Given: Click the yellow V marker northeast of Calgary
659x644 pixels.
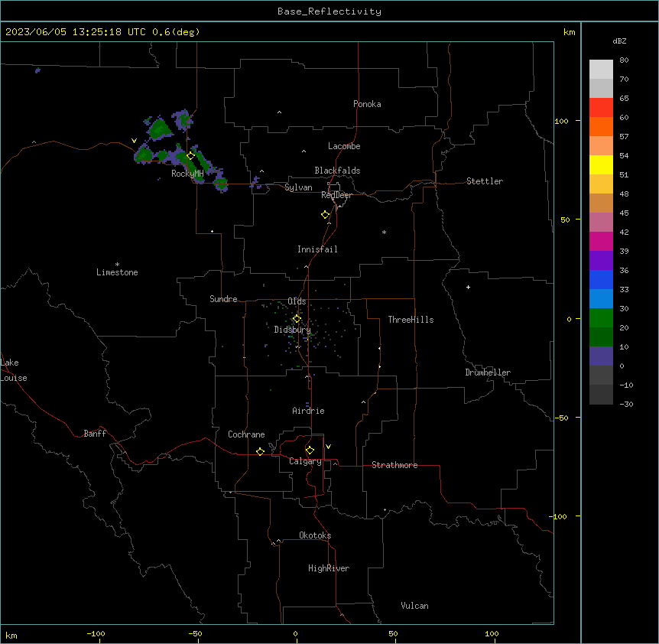Looking at the screenshot, I should tap(328, 447).
